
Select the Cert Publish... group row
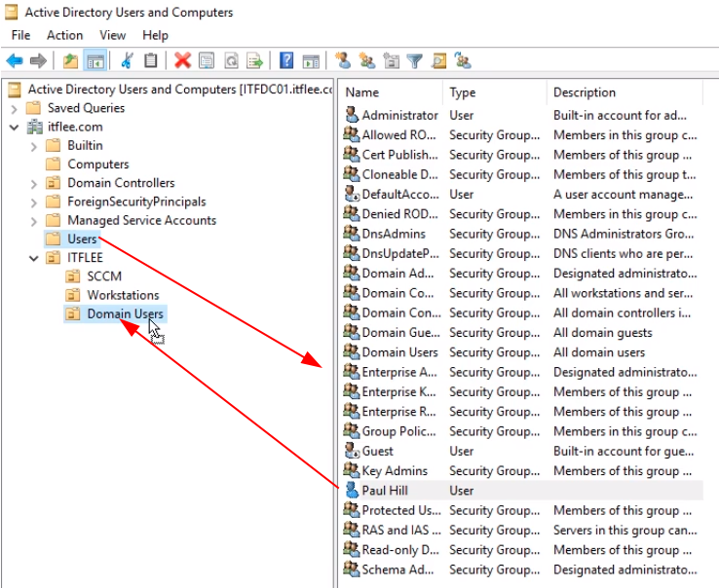(523, 155)
